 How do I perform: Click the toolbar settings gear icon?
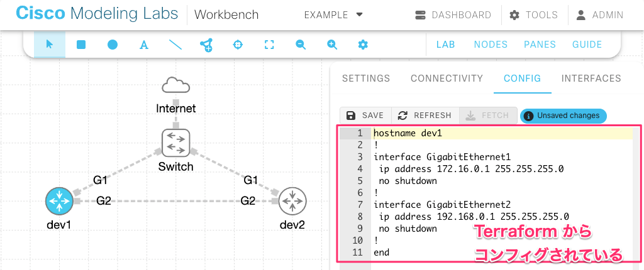pyautogui.click(x=363, y=45)
